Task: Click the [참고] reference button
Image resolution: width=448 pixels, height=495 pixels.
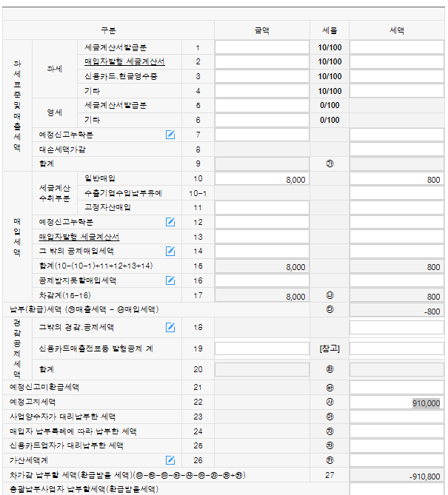Action: coord(329,348)
